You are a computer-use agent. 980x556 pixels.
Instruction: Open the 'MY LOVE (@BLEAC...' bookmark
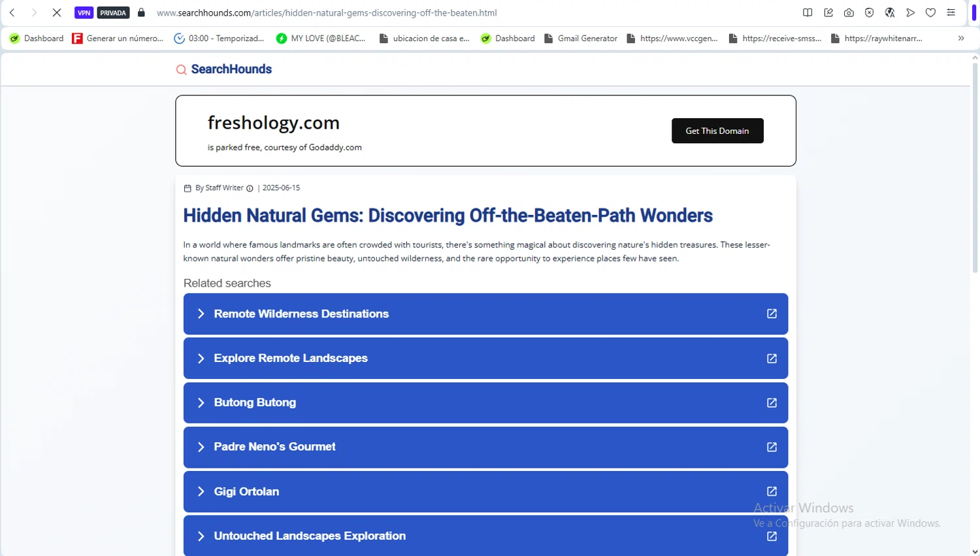coord(321,39)
